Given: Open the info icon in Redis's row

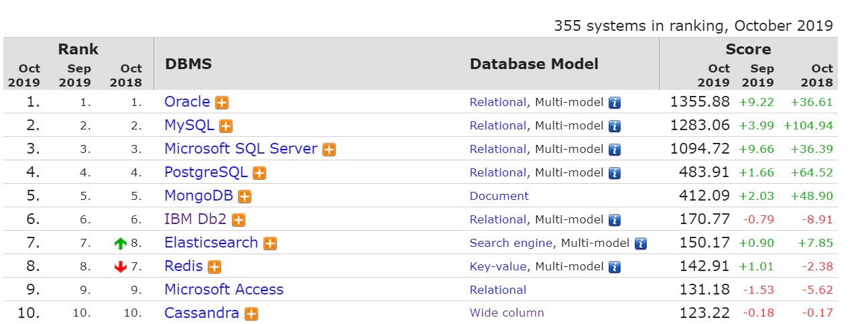Looking at the screenshot, I should click(x=615, y=268).
